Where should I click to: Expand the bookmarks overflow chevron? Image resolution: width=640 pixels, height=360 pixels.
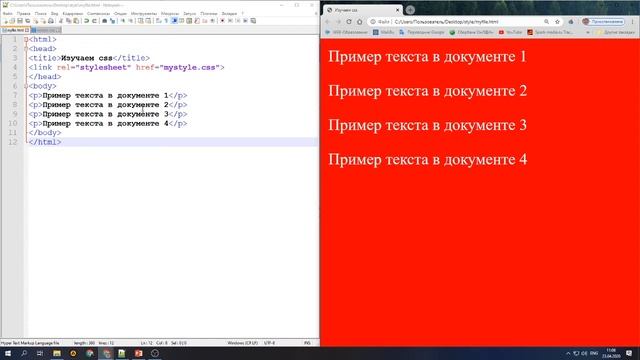[588, 32]
